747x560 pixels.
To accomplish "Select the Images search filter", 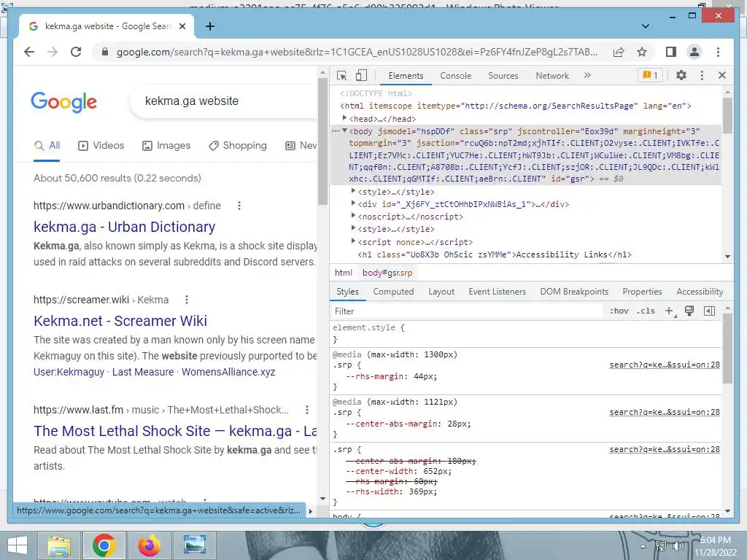I will click(x=166, y=146).
